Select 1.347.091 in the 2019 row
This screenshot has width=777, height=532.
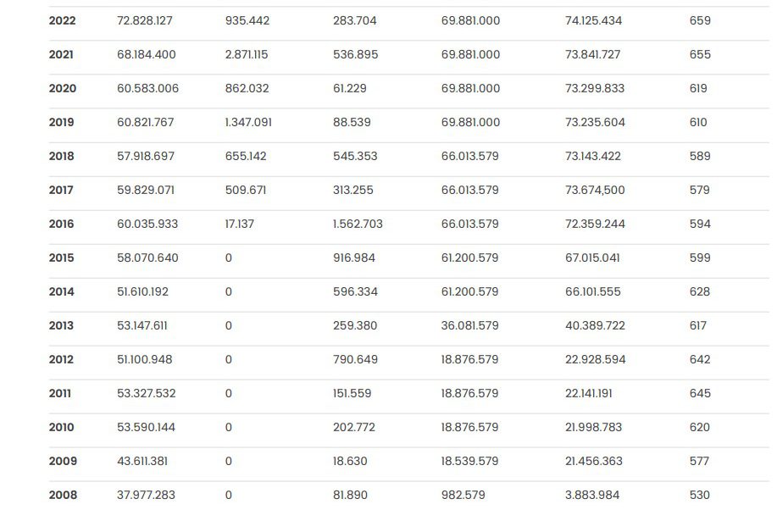[248, 122]
